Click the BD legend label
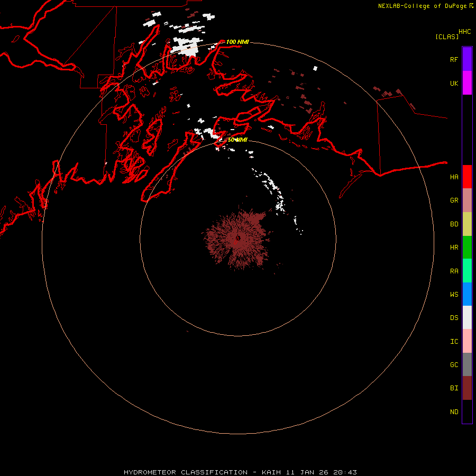This screenshot has width=476, height=476. [x=454, y=224]
